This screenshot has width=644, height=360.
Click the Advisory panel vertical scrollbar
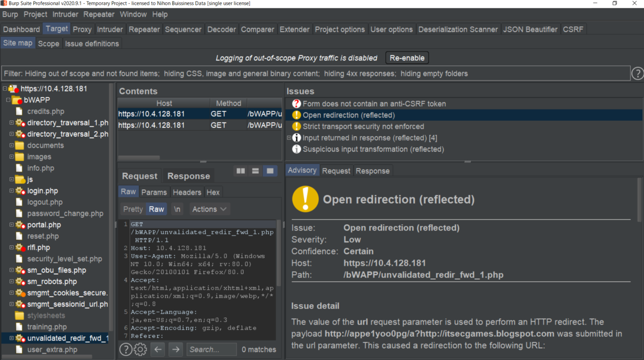pyautogui.click(x=639, y=200)
